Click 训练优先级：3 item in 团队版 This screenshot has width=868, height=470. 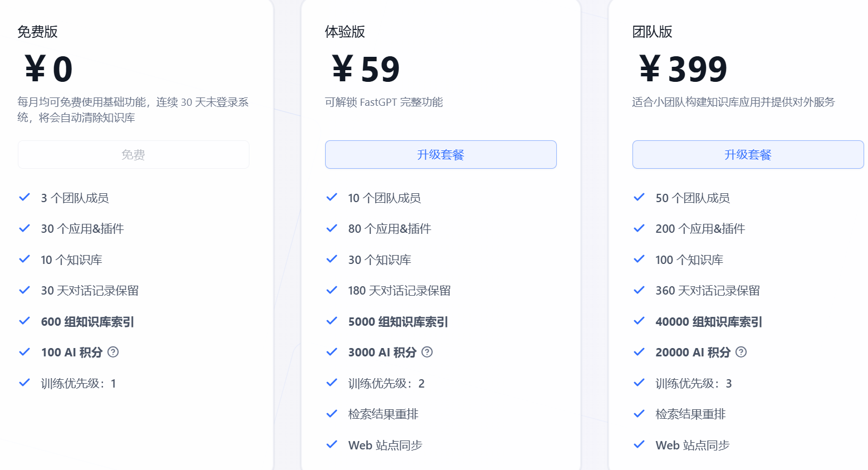694,383
